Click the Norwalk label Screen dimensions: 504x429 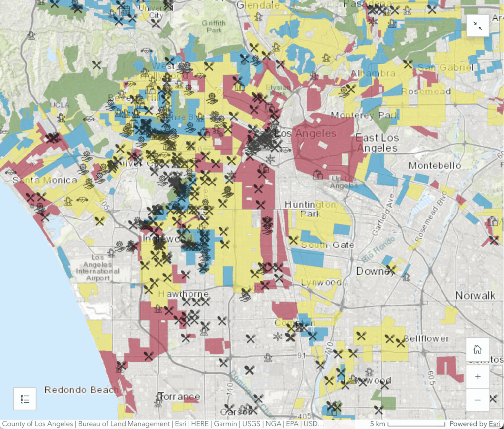coord(475,295)
